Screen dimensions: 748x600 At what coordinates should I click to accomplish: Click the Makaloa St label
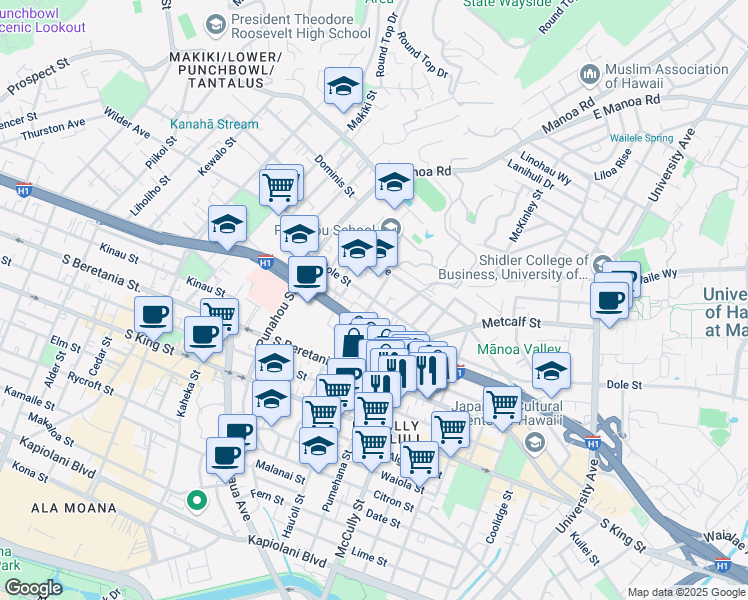pos(51,430)
